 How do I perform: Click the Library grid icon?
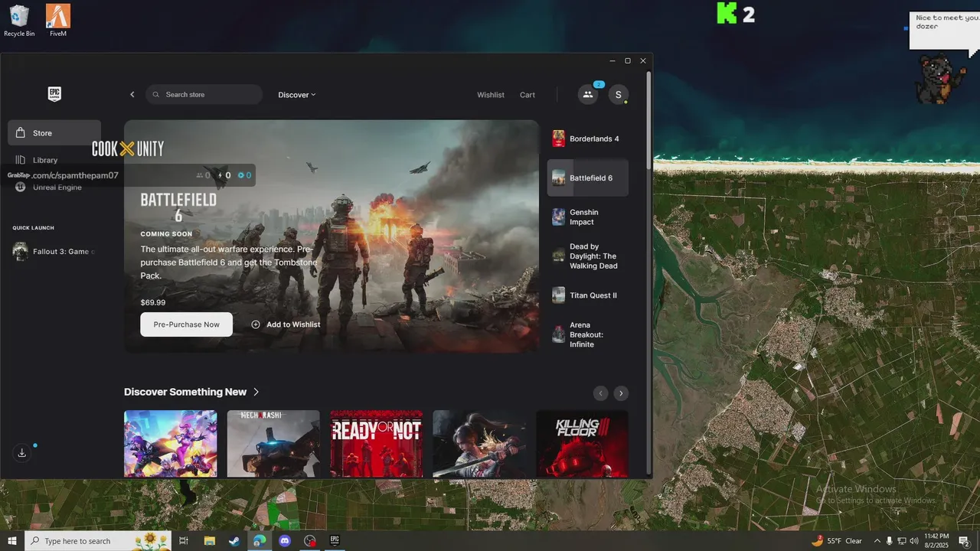click(21, 160)
